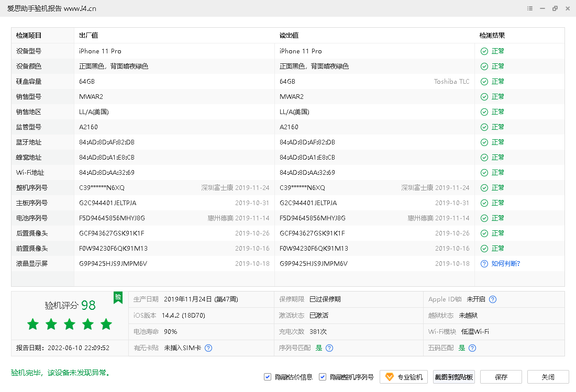
Task: Click factory mainboard serial G2C944401JELTPJA
Action: tap(108, 203)
